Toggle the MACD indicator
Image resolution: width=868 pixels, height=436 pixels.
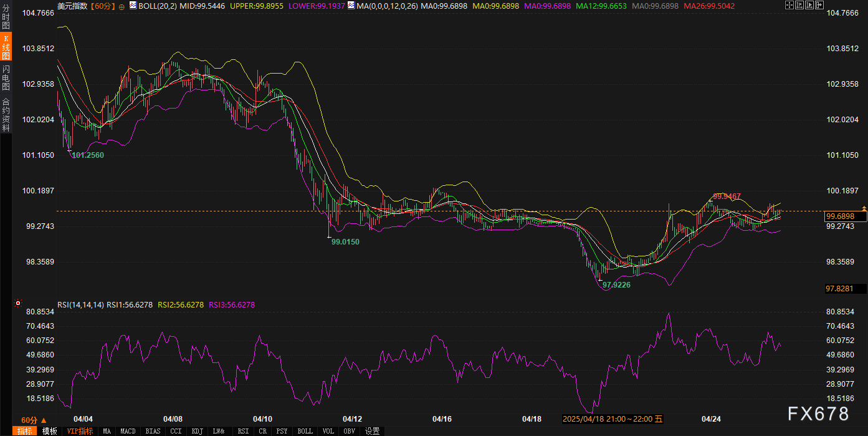tap(128, 431)
